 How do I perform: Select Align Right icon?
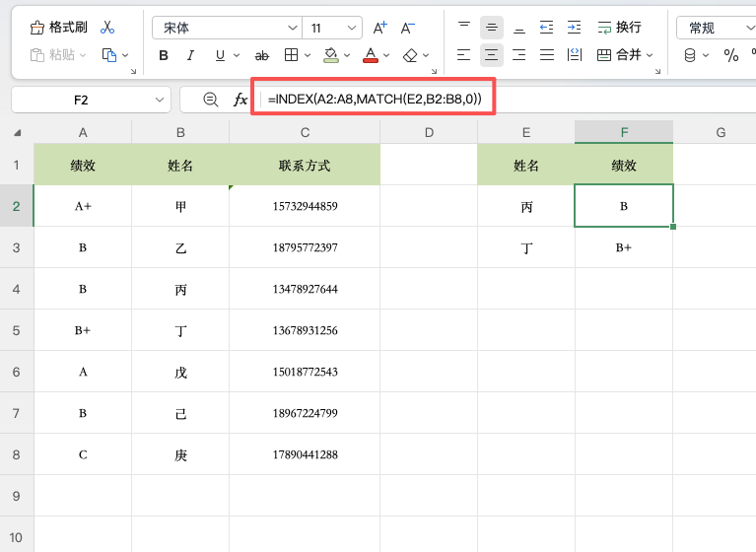tap(518, 55)
